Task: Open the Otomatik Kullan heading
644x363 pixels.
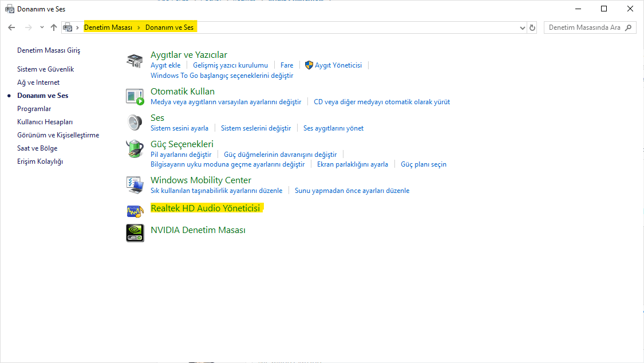Action: pyautogui.click(x=183, y=91)
